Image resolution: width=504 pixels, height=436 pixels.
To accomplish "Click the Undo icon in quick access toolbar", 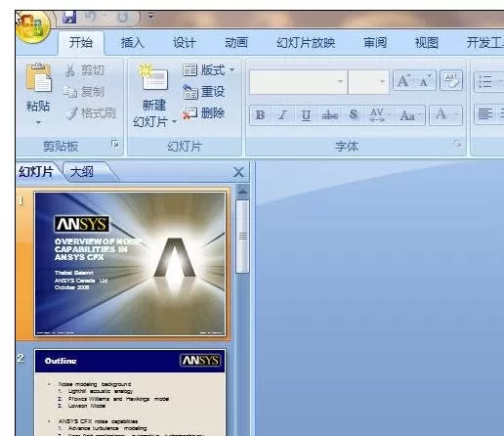I will click(x=91, y=17).
